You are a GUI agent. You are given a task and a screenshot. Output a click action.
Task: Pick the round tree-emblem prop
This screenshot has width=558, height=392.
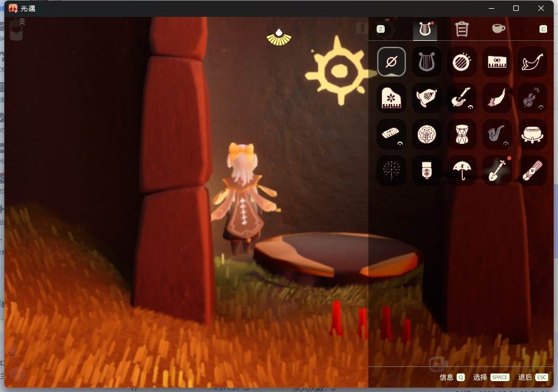pyautogui.click(x=426, y=134)
